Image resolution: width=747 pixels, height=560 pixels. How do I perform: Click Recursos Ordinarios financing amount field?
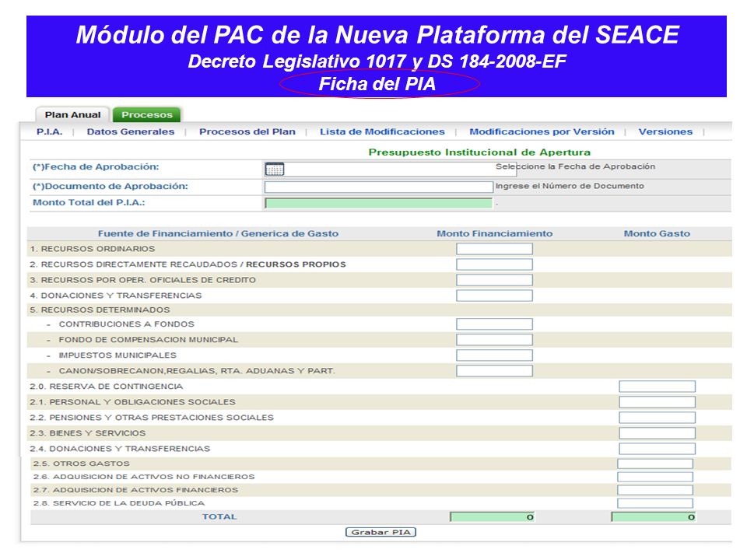tap(495, 249)
